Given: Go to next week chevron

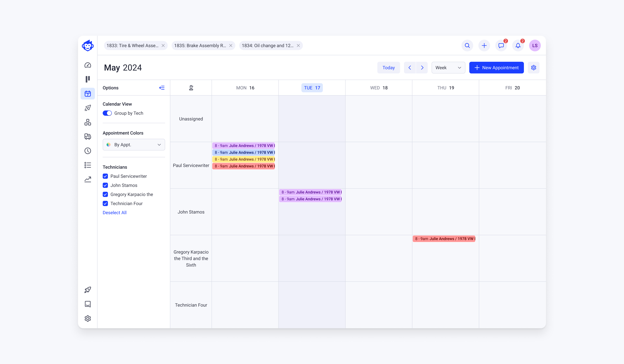Looking at the screenshot, I should coord(422,68).
